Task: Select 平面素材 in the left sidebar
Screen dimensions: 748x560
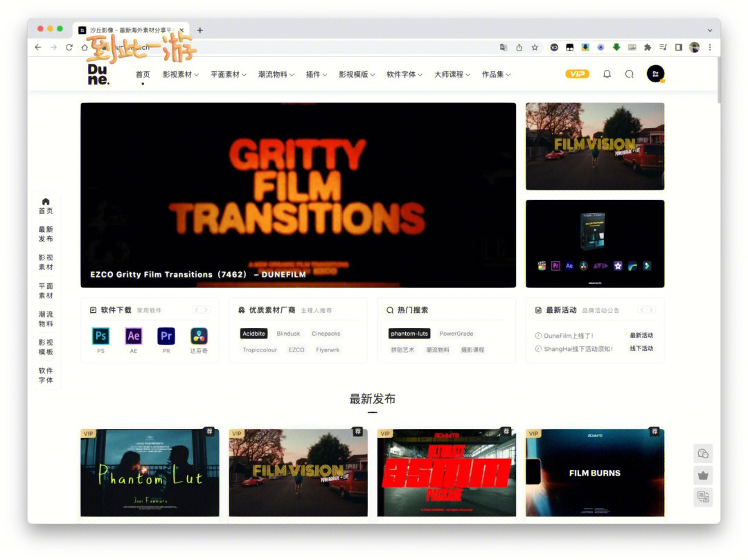Action: click(x=46, y=291)
